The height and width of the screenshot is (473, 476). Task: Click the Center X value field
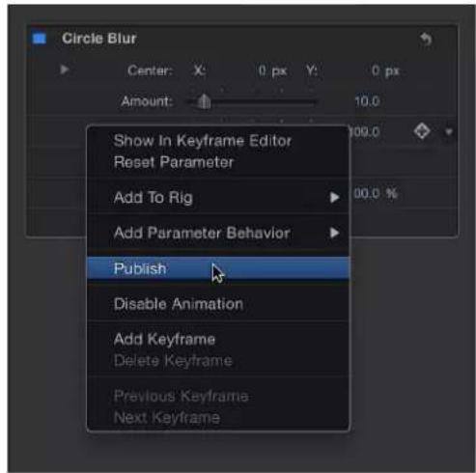pyautogui.click(x=272, y=70)
